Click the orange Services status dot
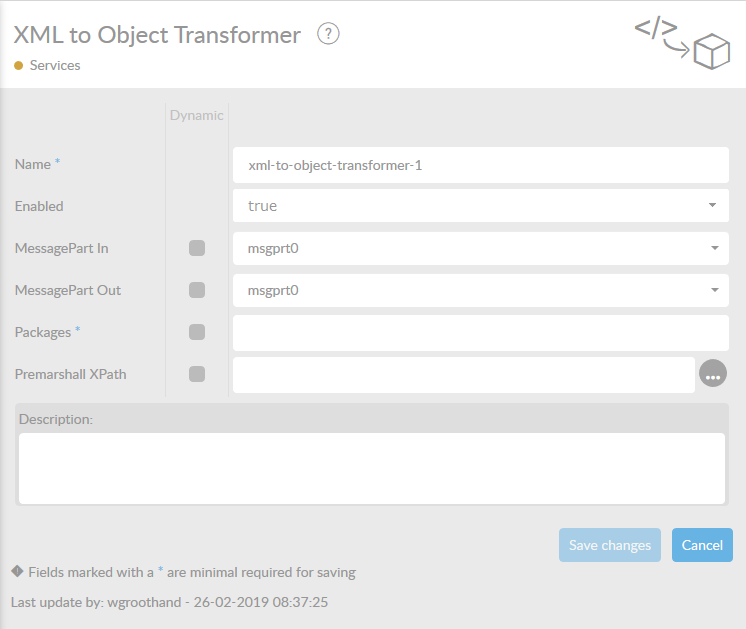 [x=18, y=66]
